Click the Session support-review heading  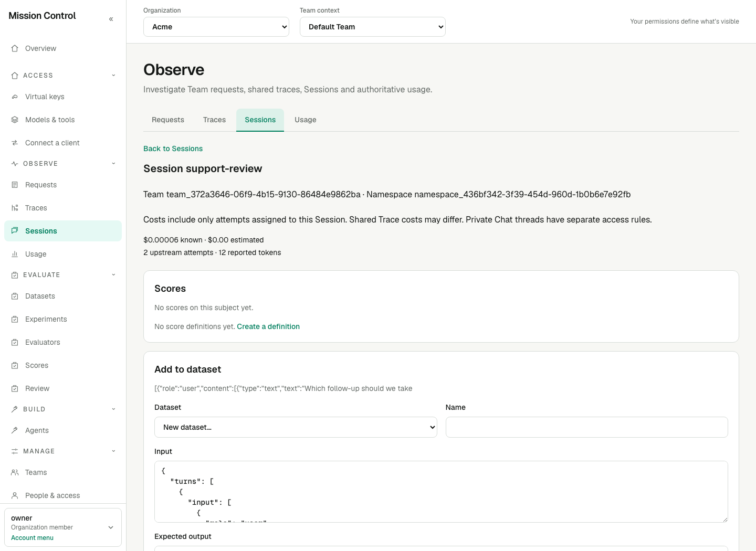(203, 168)
